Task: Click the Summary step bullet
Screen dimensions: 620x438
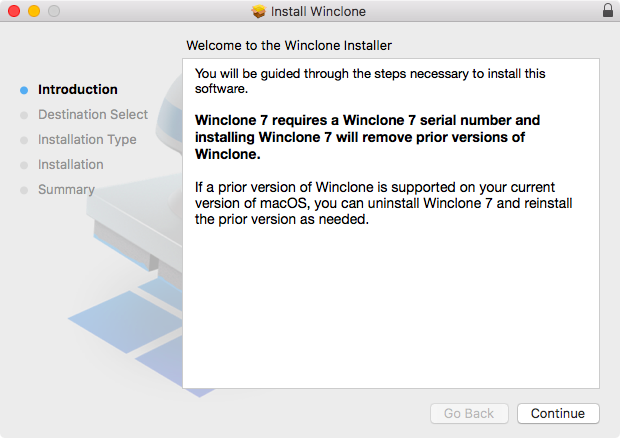Action: (x=24, y=190)
